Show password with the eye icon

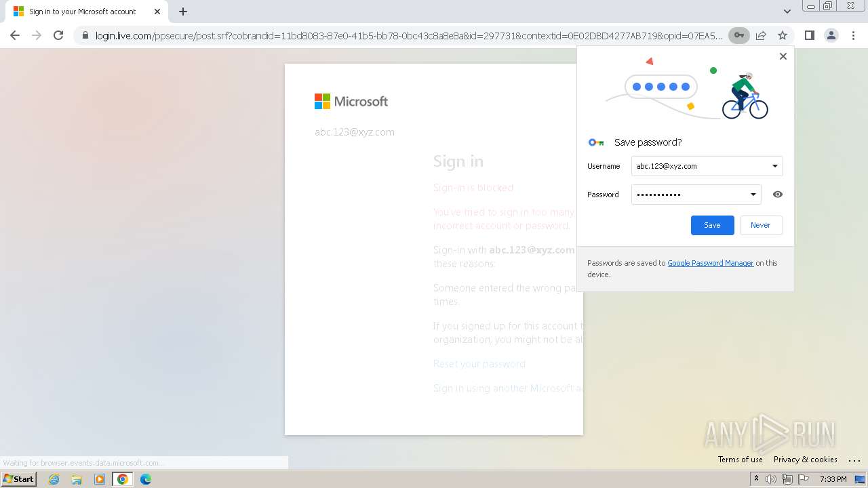click(x=778, y=195)
